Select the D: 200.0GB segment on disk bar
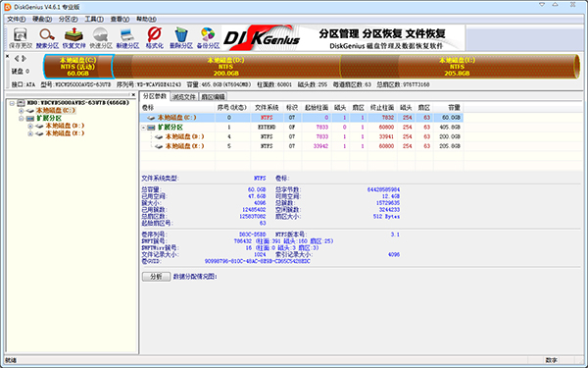This screenshot has height=368, width=588. click(x=226, y=67)
